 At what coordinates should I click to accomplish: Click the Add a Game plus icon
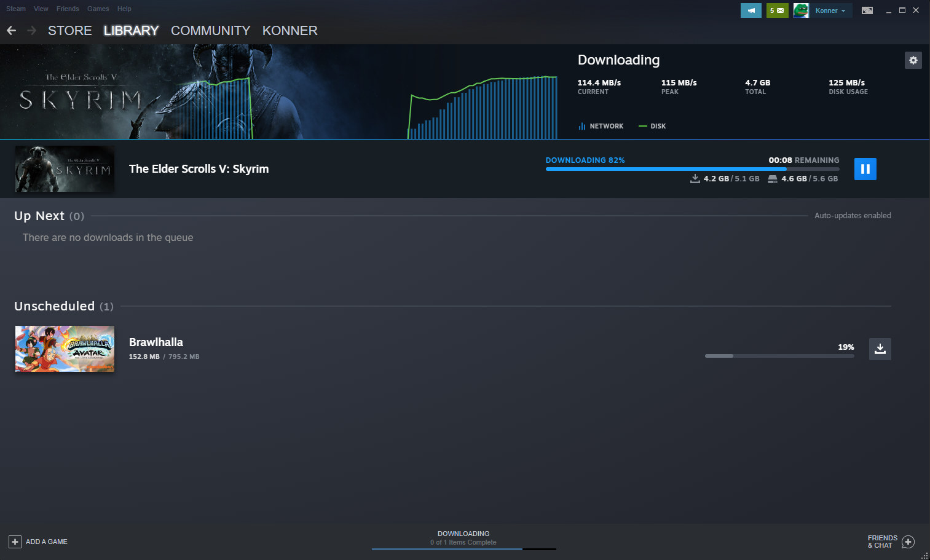pyautogui.click(x=15, y=542)
